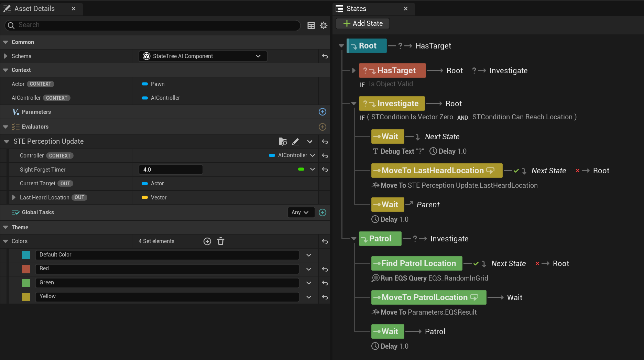Expand the HasTarget state children

point(354,70)
